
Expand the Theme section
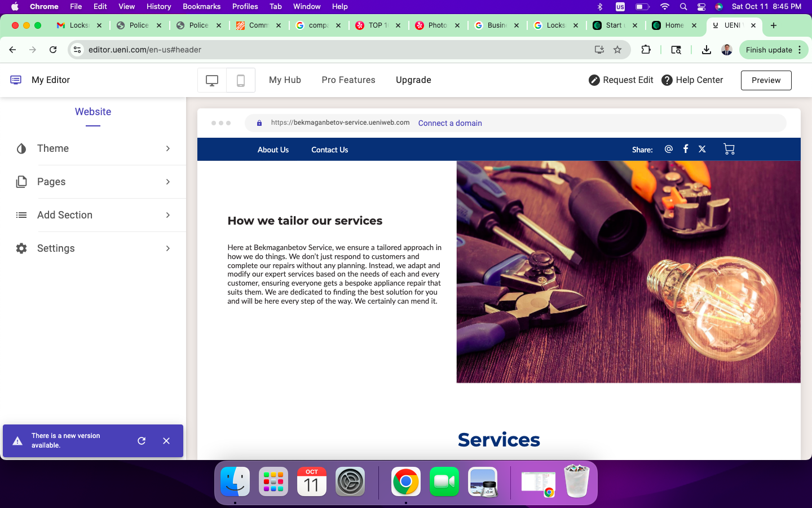pos(93,148)
